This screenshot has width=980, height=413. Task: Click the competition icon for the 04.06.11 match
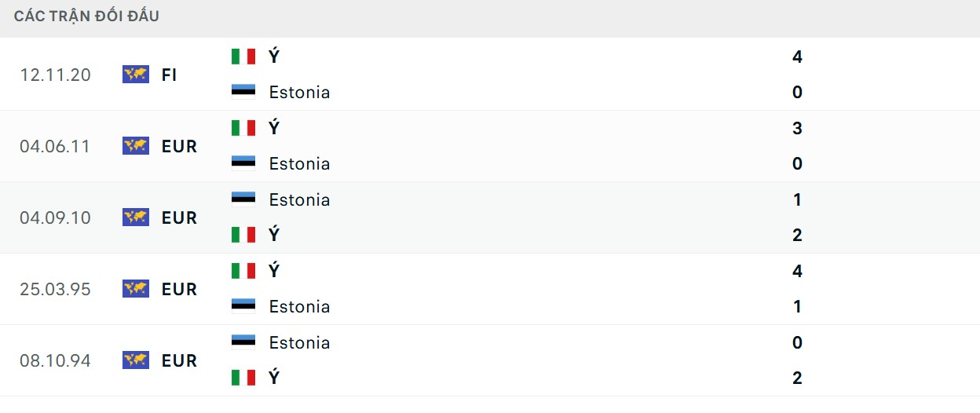[136, 146]
